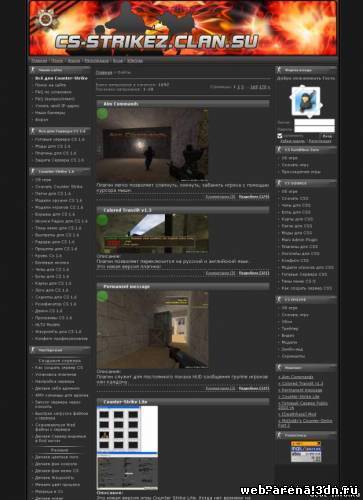The image size is (363, 500).
Task: Click the runner icon in Counter-Strike 1.6 panel header
Action: [33, 171]
